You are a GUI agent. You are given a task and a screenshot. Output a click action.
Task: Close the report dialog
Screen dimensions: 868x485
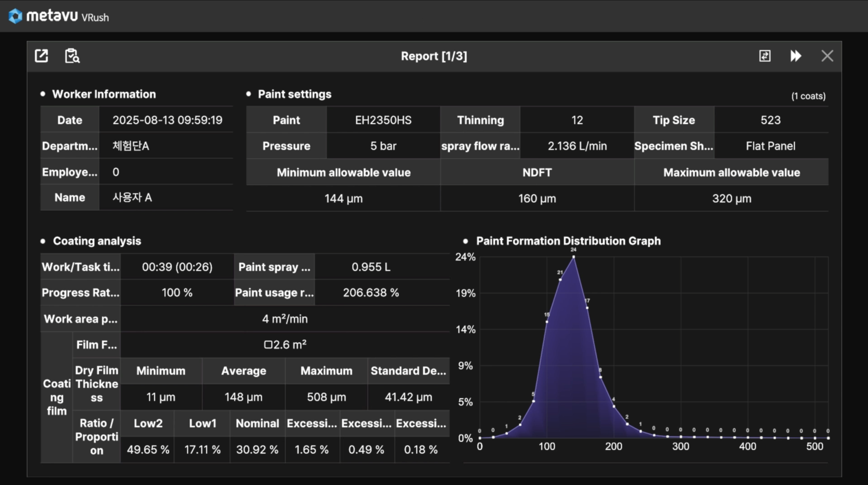click(x=827, y=56)
